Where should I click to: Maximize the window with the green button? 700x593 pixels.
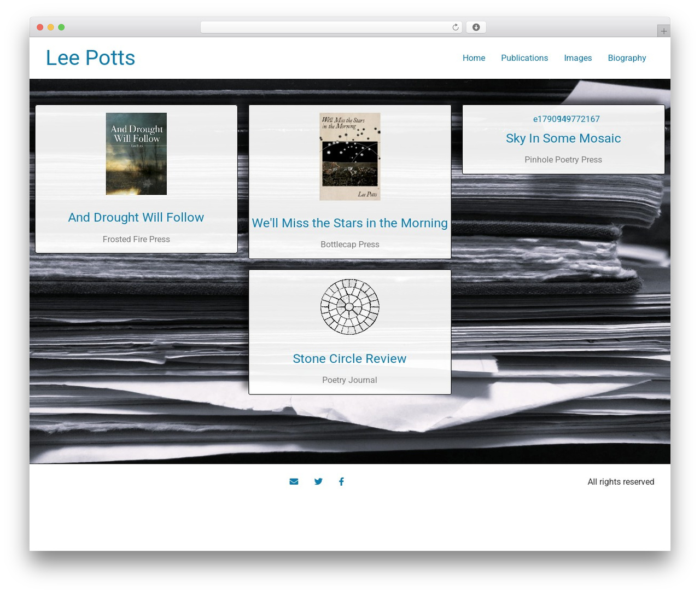pos(61,27)
